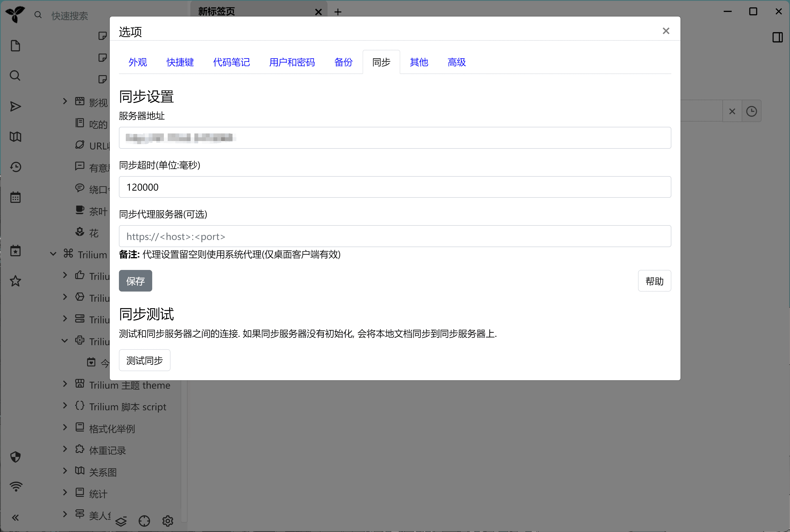The image size is (790, 532).
Task: Switch to the 用户和密码 tab
Action: coord(292,62)
